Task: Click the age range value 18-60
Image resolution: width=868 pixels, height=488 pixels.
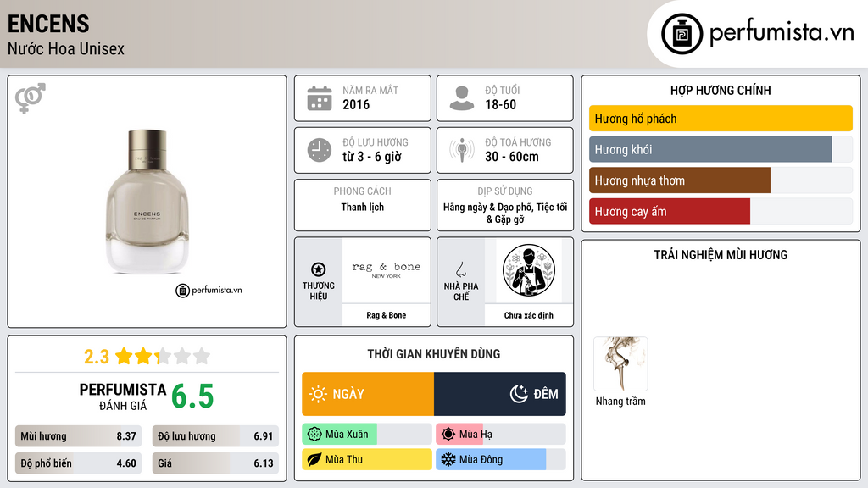Action: (500, 104)
